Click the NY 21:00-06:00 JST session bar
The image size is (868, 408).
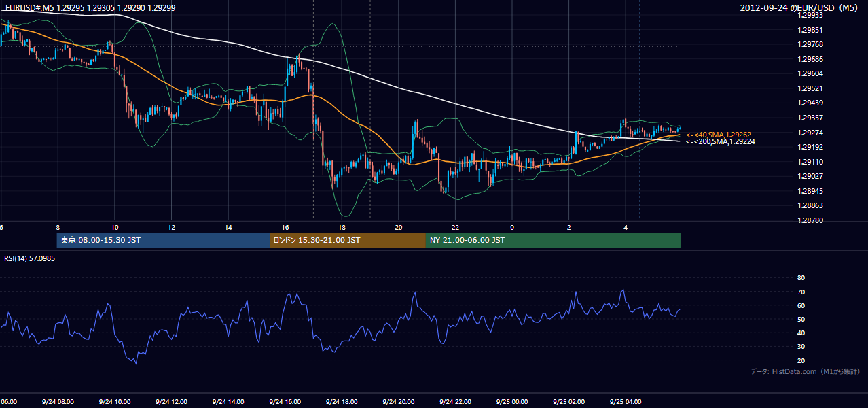pos(554,240)
